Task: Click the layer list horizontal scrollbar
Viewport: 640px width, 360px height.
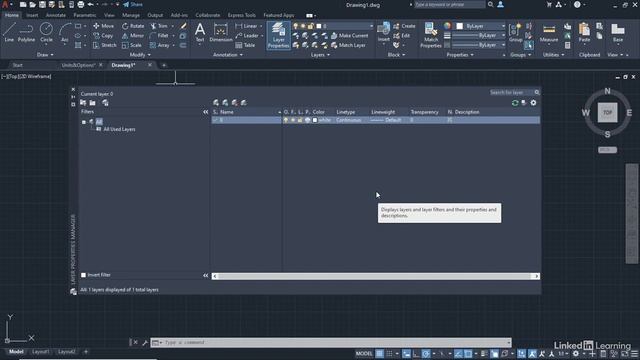Action: coord(375,276)
